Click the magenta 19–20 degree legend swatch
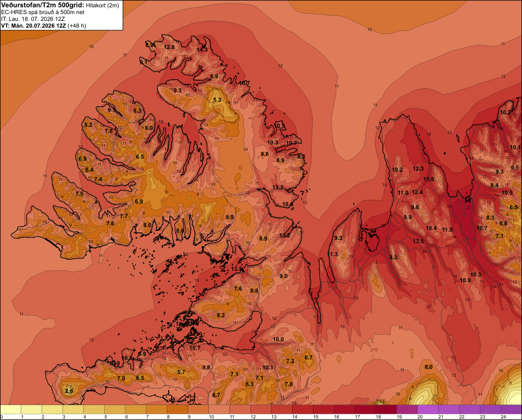The width and height of the screenshot is (522, 420). click(x=407, y=410)
